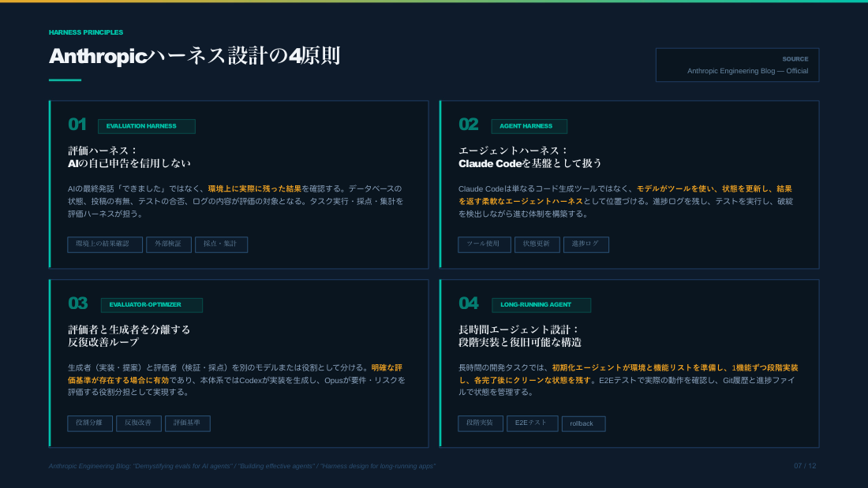Click the slide title 'Anthropicハーネス設計の4原則'
This screenshot has height=488, width=868.
pos(194,56)
